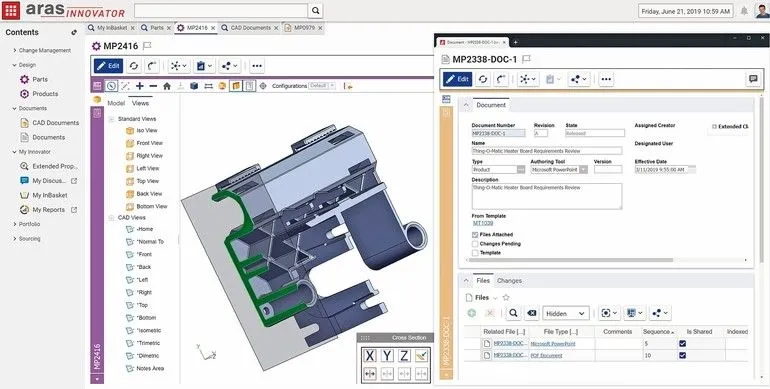Open the Hidden dropdown in Files toolbar

coord(566,313)
